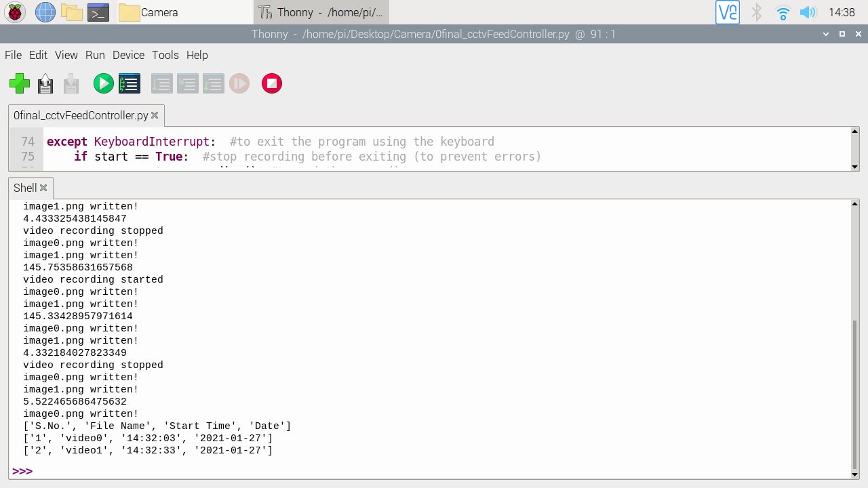The height and width of the screenshot is (488, 868).
Task: Start debugging the script
Action: coord(129,83)
